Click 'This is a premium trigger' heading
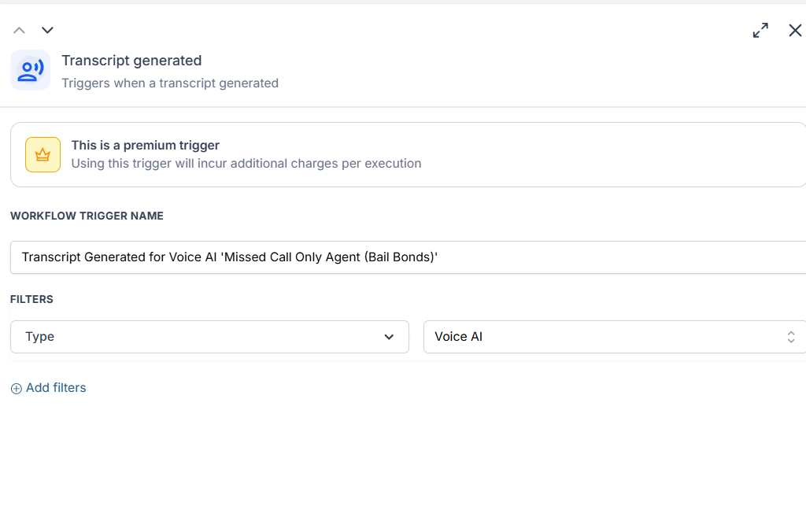 pos(146,146)
